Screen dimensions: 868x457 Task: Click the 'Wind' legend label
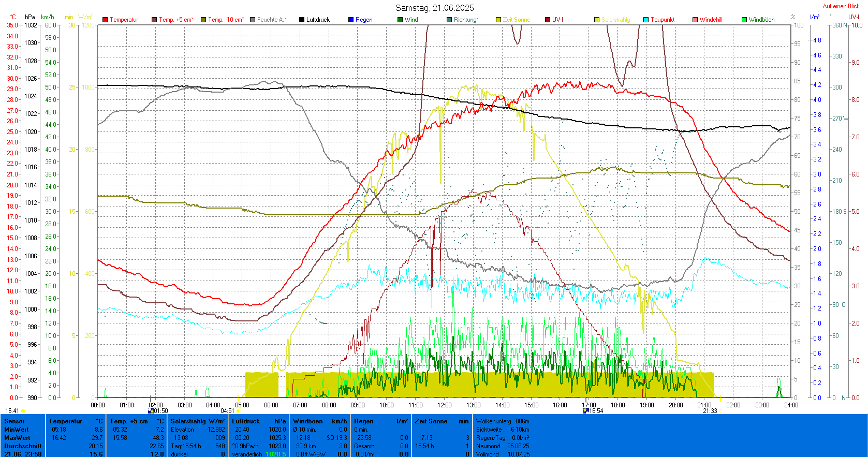point(411,20)
